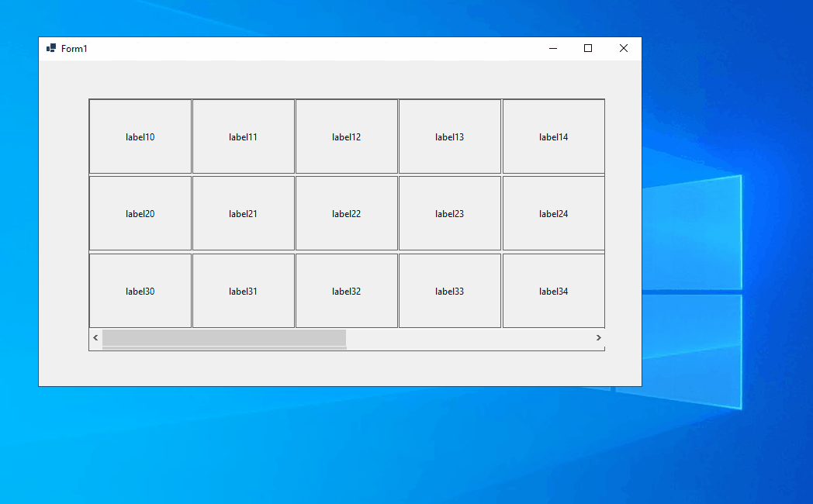
Task: Pick the label32 cell
Action: click(346, 291)
